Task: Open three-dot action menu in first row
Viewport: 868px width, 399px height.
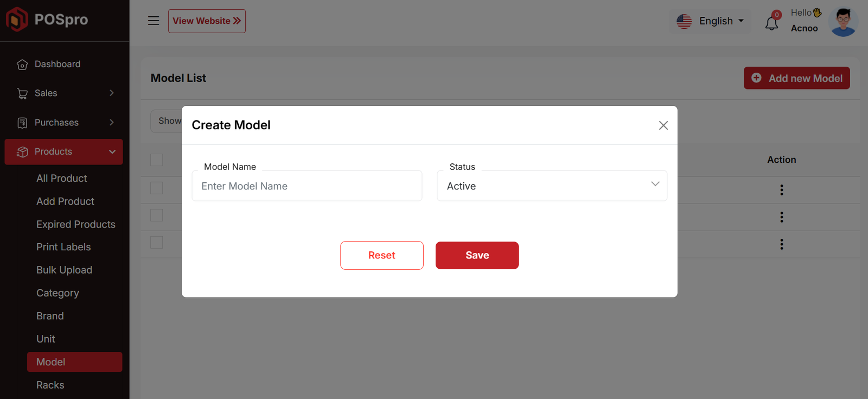Action: coord(781,190)
